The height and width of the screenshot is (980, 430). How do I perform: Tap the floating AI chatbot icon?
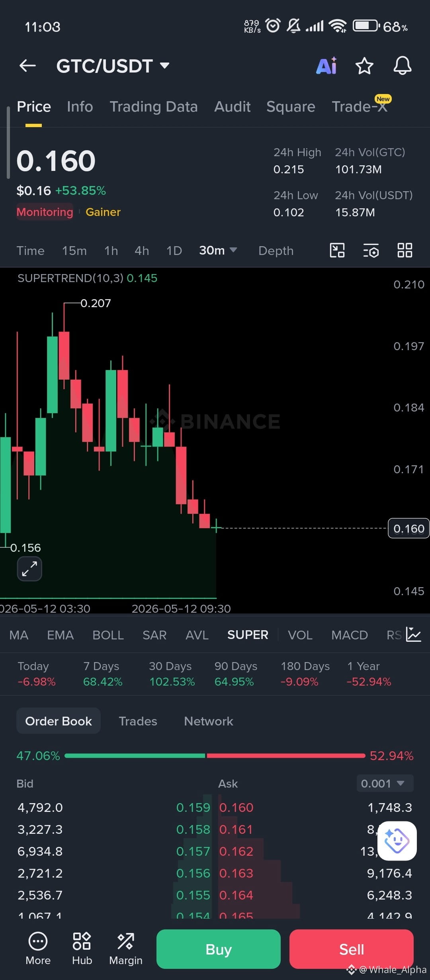[397, 841]
